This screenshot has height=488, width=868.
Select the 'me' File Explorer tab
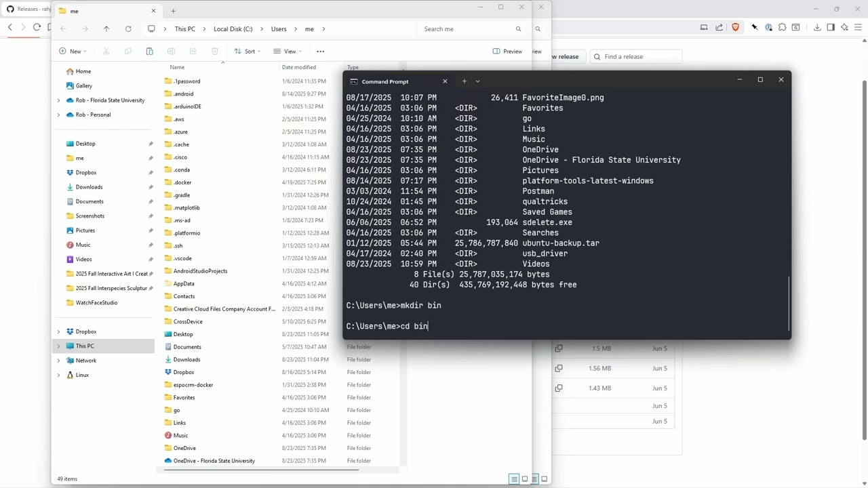[107, 11]
